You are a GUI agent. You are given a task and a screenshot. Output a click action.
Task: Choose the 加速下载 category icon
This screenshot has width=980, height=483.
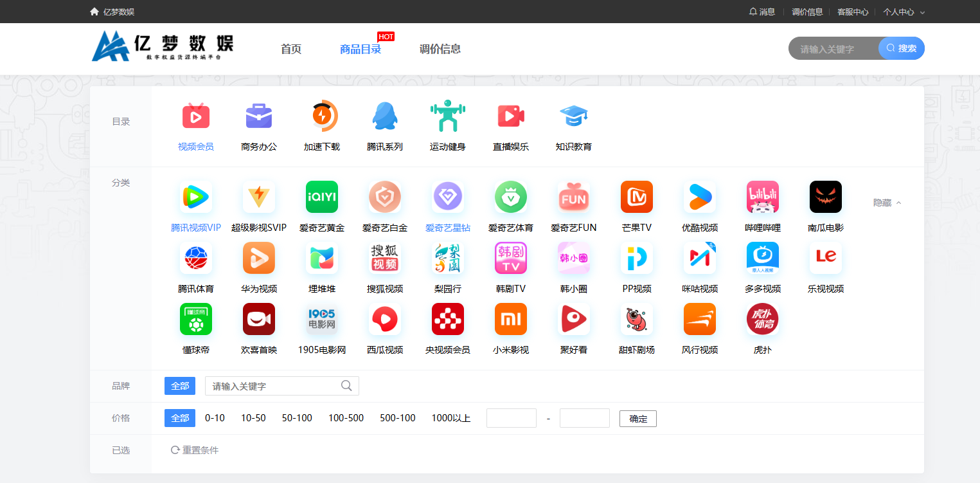pos(322,116)
